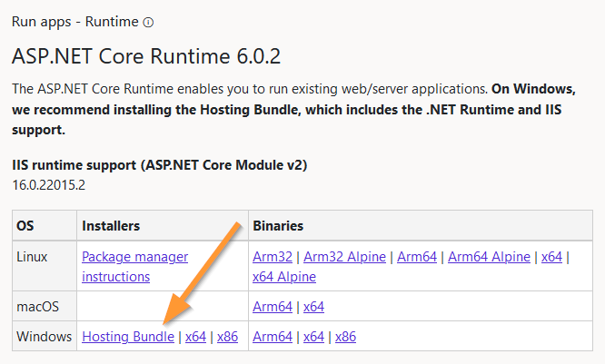
Task: Download Linux Arm64 binaries
Action: [417, 257]
